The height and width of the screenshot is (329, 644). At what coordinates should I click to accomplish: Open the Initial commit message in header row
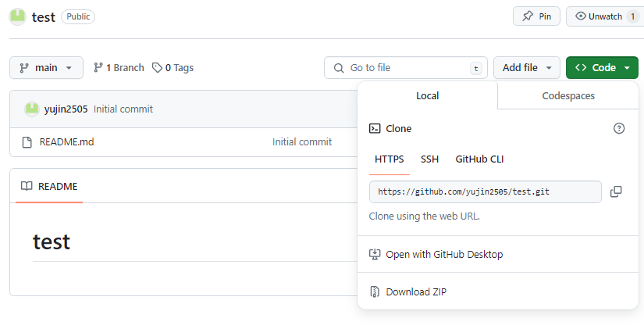(123, 109)
